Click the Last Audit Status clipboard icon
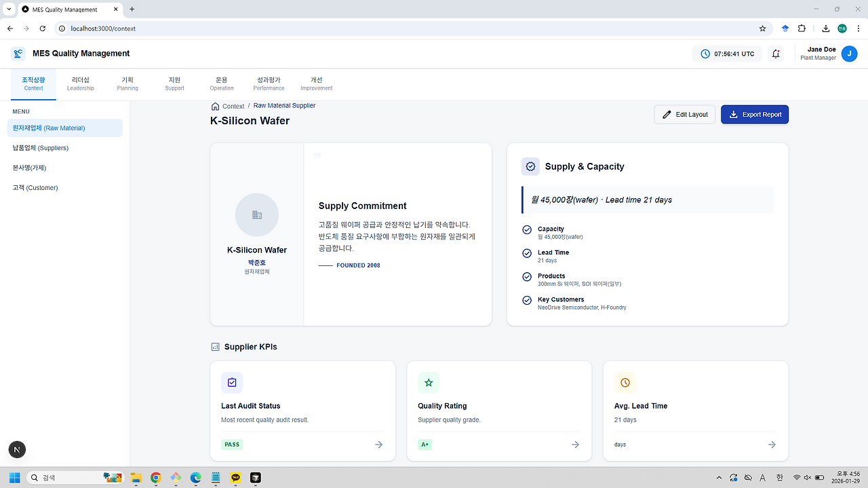 pos(232,383)
